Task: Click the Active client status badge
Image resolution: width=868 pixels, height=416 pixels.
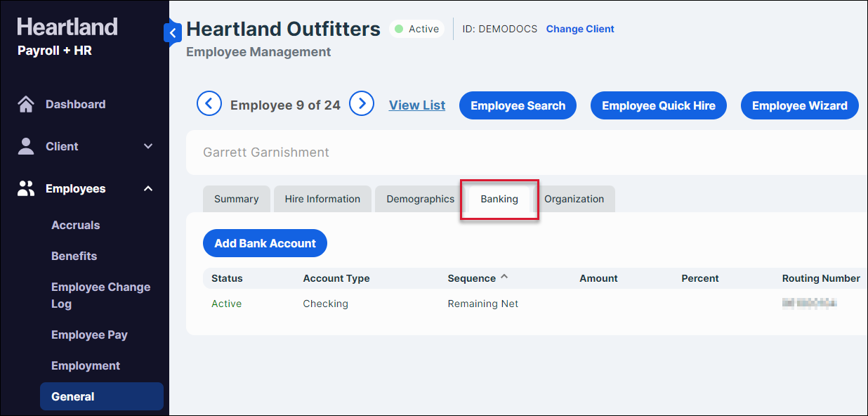Action: coord(417,29)
